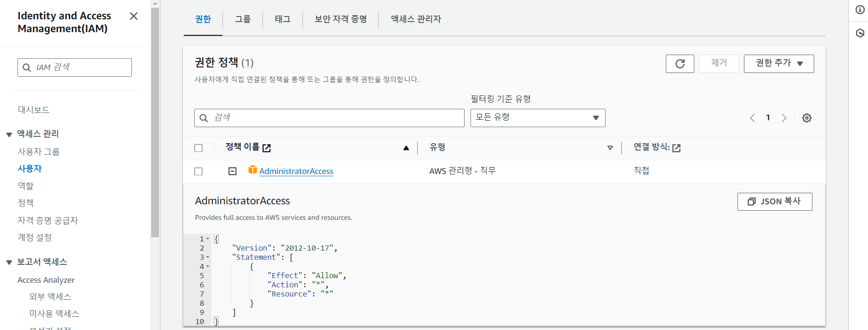Open 대시보드 in the sidebar
Image resolution: width=868 pixels, height=330 pixels.
[34, 110]
